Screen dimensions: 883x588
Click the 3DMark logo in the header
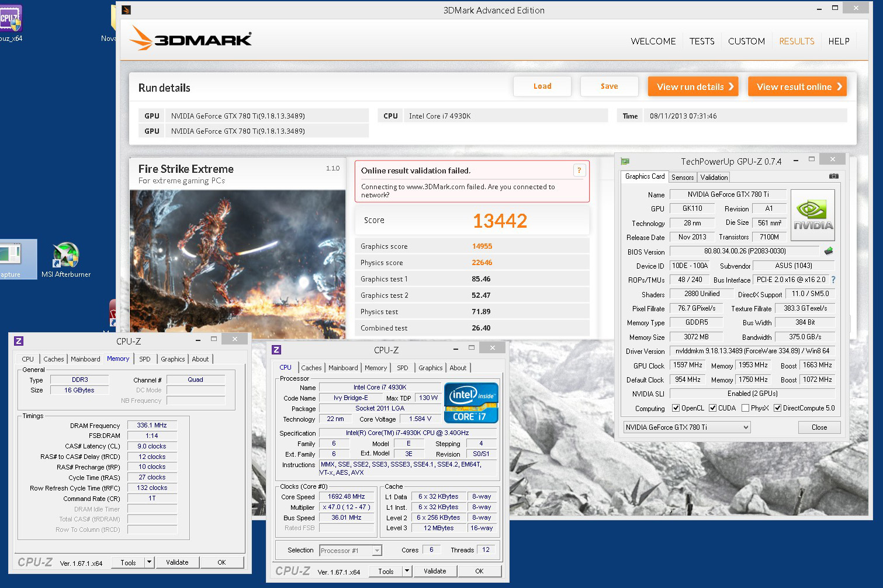point(191,39)
